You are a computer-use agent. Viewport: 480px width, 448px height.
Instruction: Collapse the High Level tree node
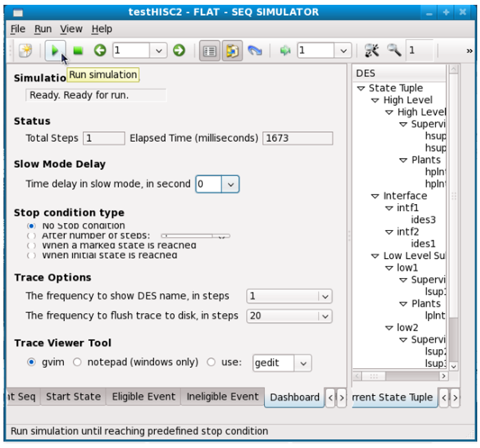(x=375, y=100)
